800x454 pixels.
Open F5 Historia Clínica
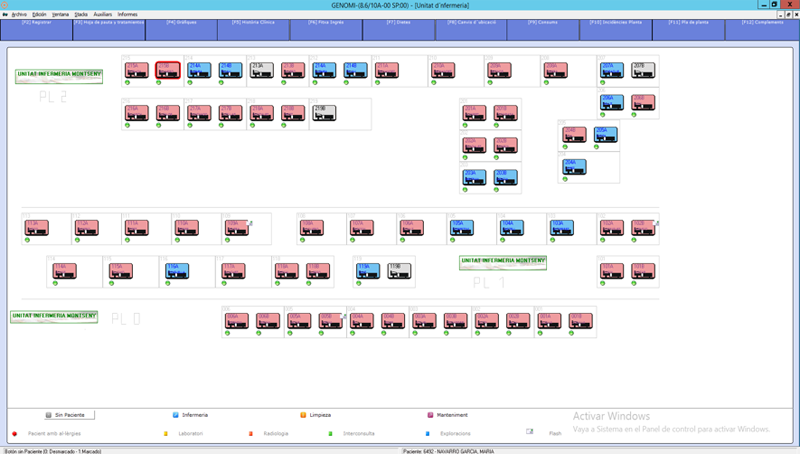coord(253,21)
